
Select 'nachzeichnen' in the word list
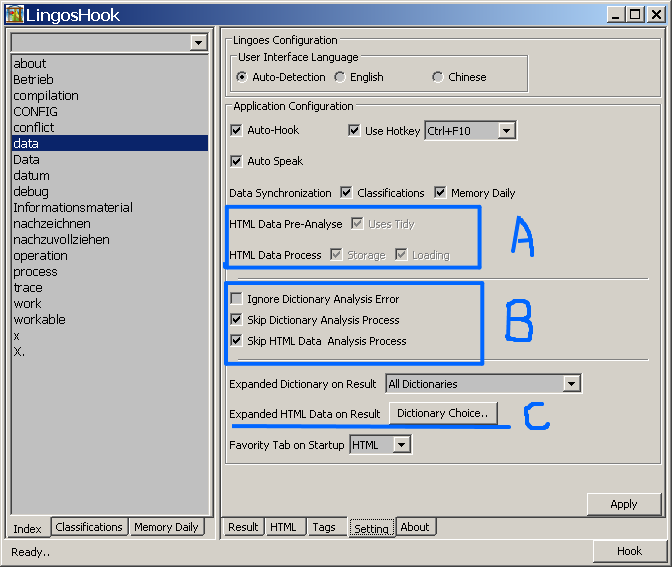point(110,223)
